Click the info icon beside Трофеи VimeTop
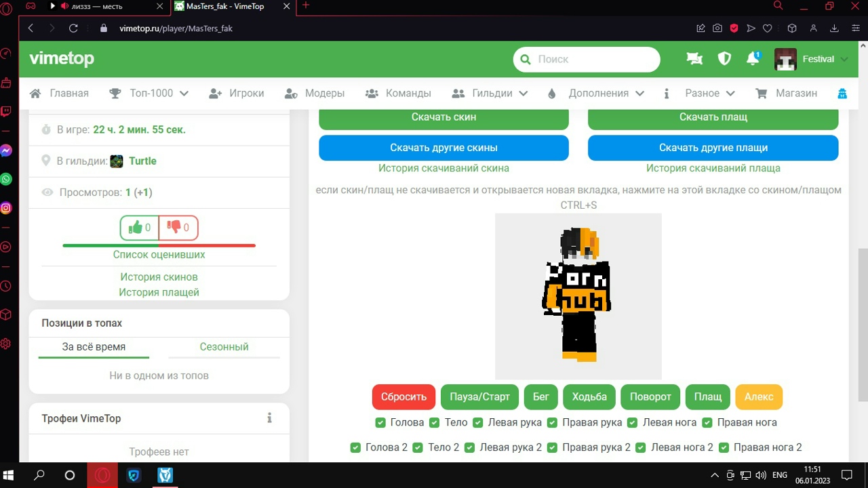 click(x=269, y=418)
